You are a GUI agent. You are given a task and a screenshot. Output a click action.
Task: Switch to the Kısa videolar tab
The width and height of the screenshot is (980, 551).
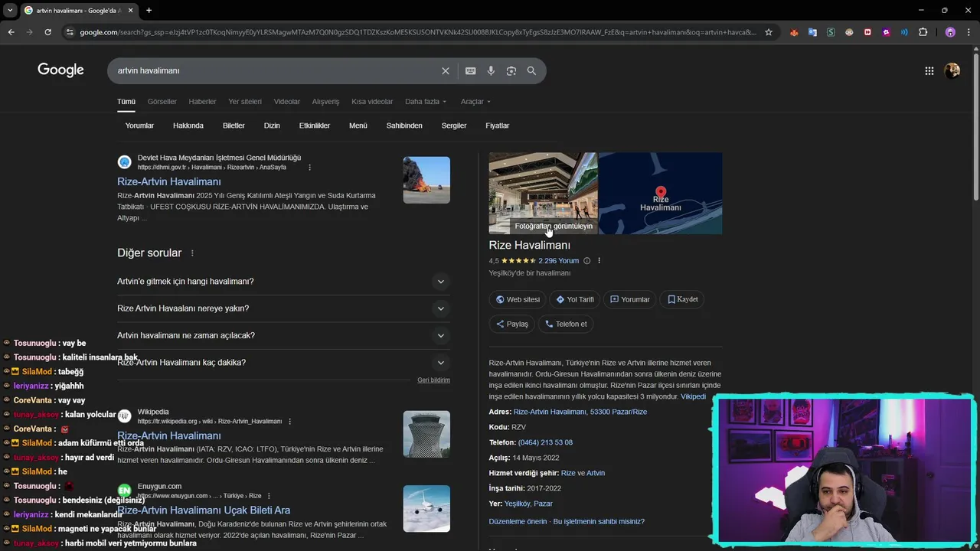(x=372, y=101)
